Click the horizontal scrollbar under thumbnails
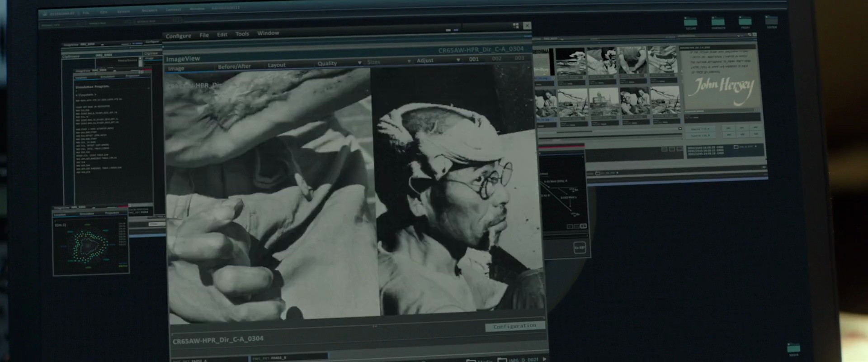868x362 pixels. pos(574,132)
